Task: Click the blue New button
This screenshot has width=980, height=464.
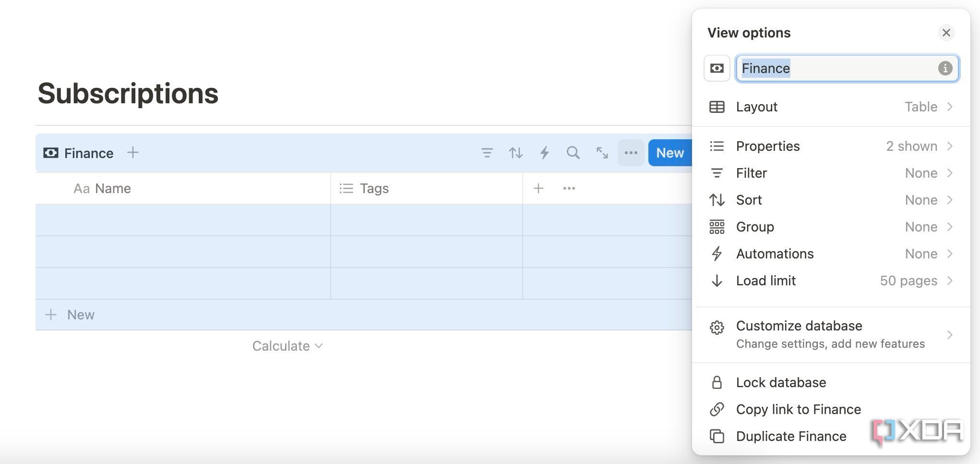Action: point(669,153)
